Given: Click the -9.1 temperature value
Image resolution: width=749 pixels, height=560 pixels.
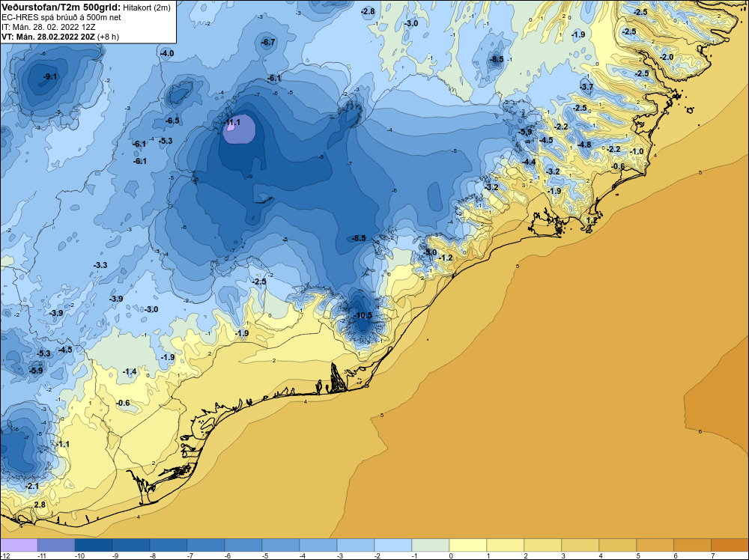Looking at the screenshot, I should click(49, 76).
